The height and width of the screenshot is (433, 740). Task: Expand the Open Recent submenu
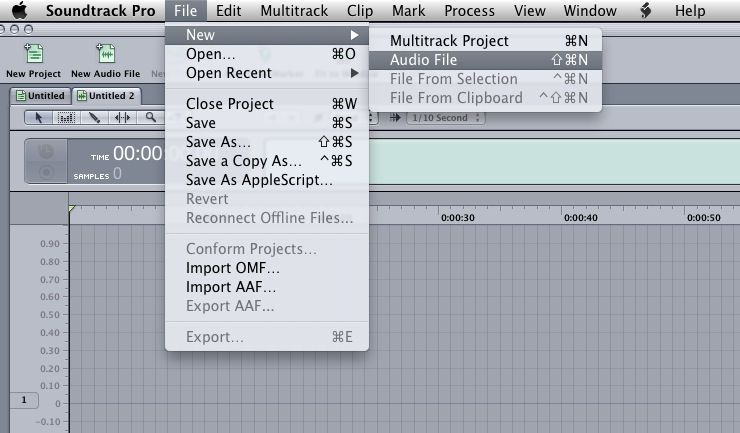(x=267, y=73)
